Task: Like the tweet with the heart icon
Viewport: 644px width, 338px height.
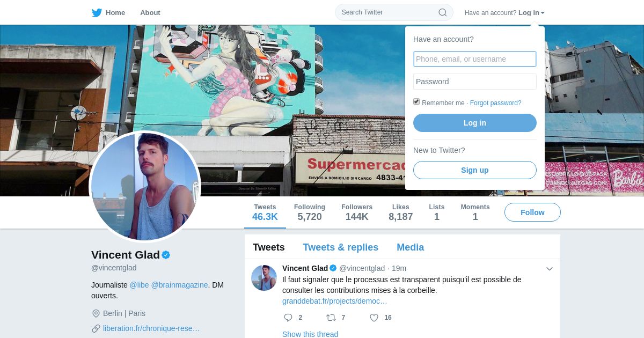Action: 374,318
